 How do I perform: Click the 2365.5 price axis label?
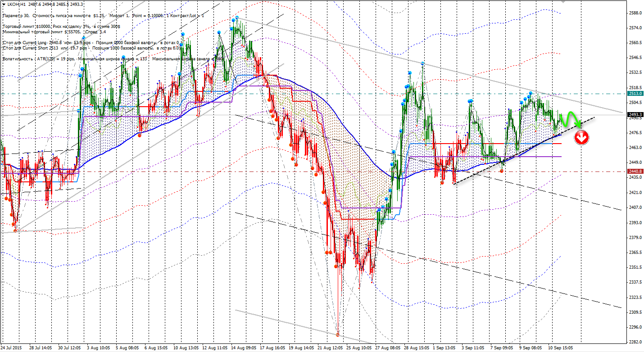[635, 252]
